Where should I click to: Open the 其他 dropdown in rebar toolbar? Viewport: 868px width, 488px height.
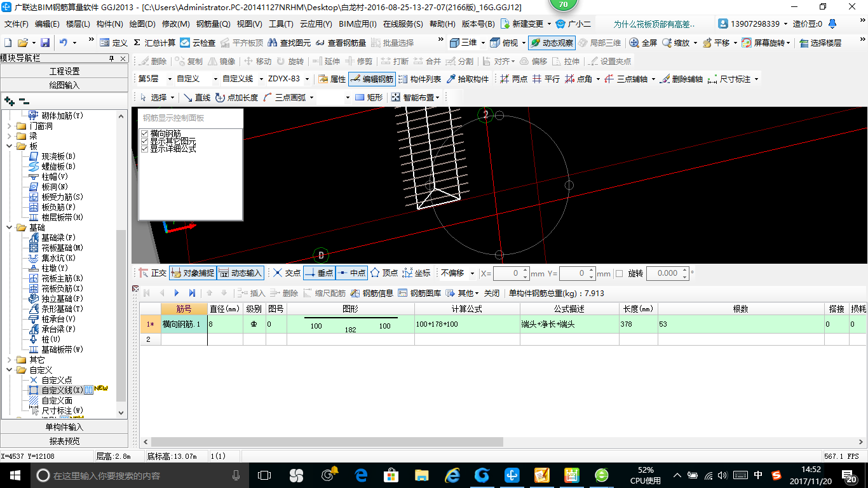(462, 293)
